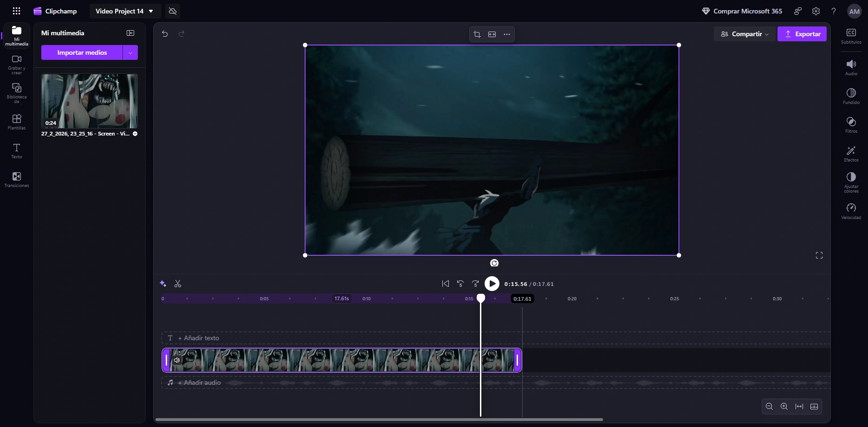
Task: Collapse the Mi multimedia panel
Action: point(130,33)
